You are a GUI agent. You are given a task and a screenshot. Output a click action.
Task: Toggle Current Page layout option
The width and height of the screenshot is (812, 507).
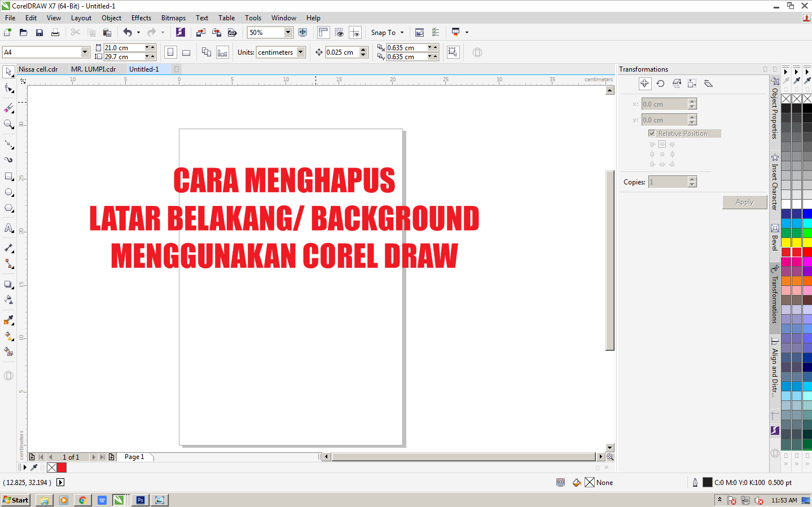tap(222, 52)
